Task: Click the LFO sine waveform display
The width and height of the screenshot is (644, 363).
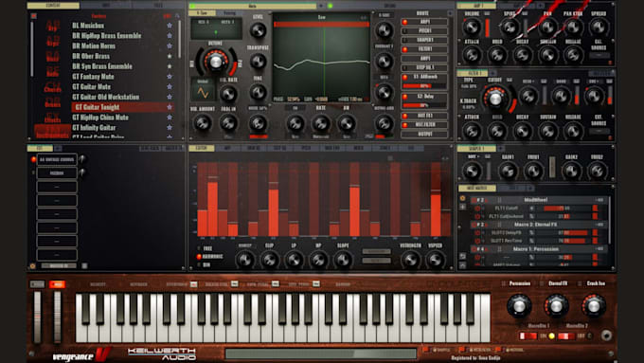Action: coord(203,91)
